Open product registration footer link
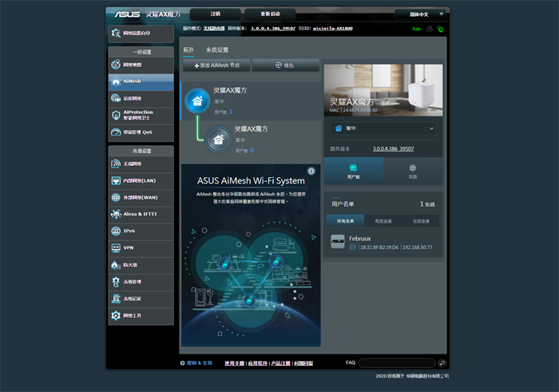 (280, 363)
